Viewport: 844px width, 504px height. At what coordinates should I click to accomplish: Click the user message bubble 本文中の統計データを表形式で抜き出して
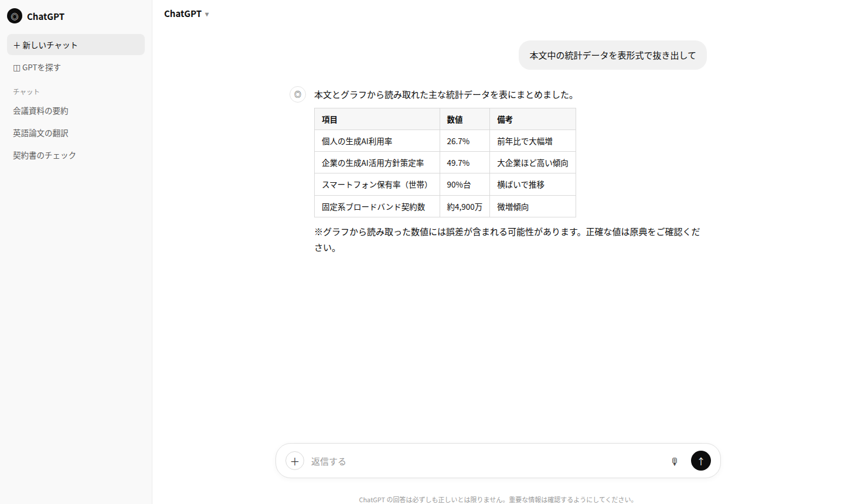[x=612, y=55]
